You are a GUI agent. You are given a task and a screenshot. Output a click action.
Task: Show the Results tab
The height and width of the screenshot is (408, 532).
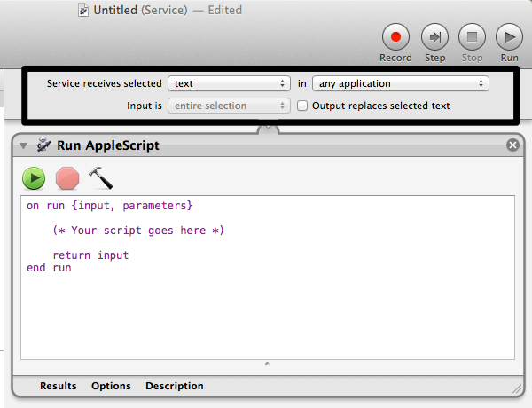58,386
